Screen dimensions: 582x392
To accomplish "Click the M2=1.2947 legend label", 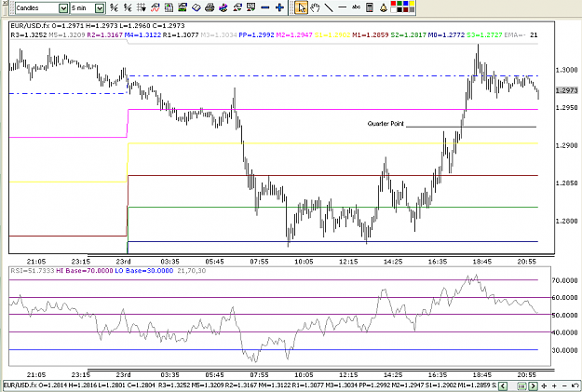I will point(294,34).
